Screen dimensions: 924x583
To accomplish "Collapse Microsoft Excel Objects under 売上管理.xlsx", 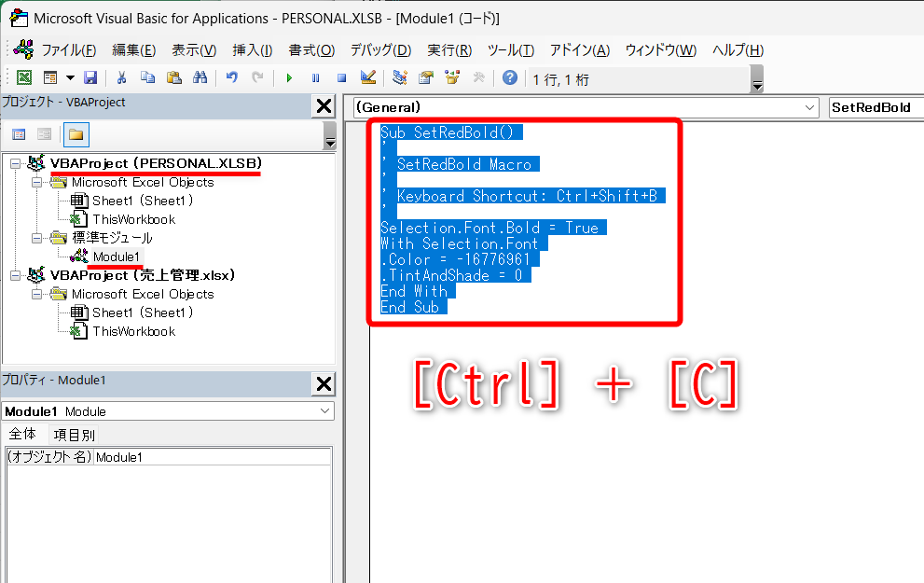I will (x=36, y=294).
